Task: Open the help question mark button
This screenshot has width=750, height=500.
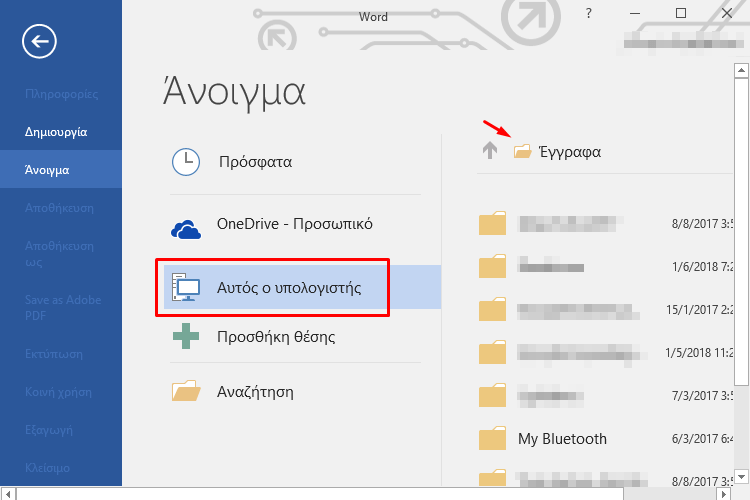Action: click(588, 13)
